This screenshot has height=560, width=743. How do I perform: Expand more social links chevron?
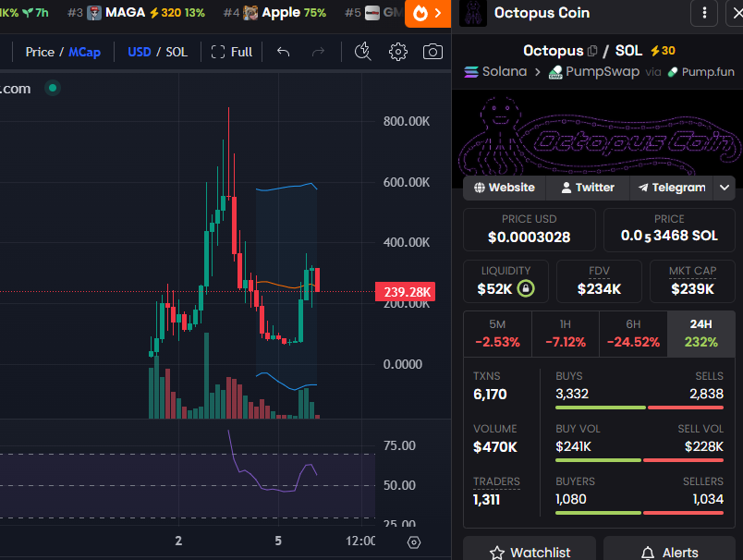(724, 188)
